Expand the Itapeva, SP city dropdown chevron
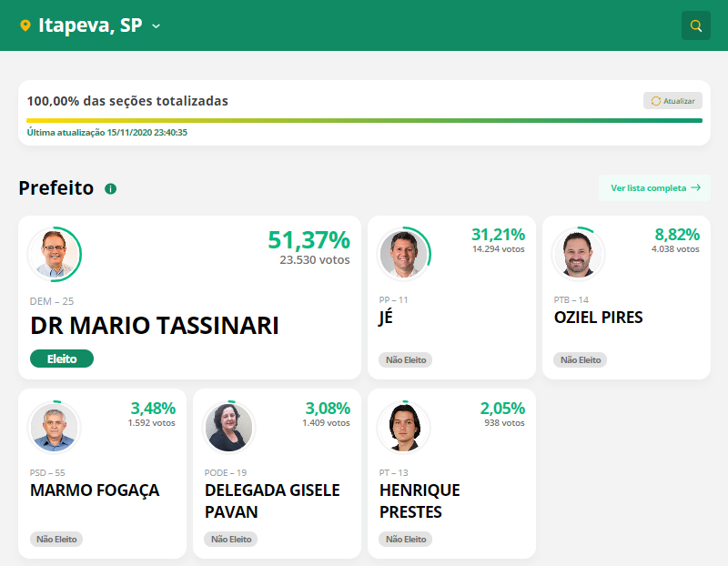This screenshot has height=566, width=728. click(x=156, y=26)
